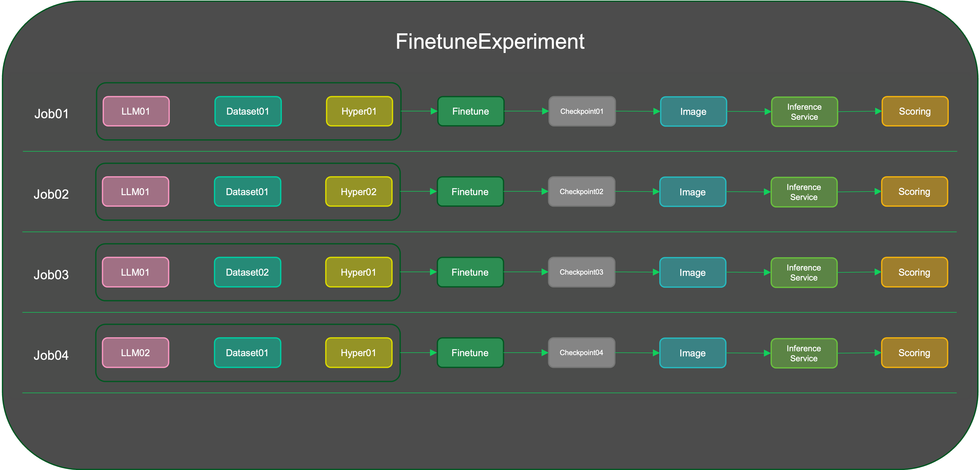Image resolution: width=980 pixels, height=470 pixels.
Task: Select the Finetune node in Job04 row
Action: 470,353
